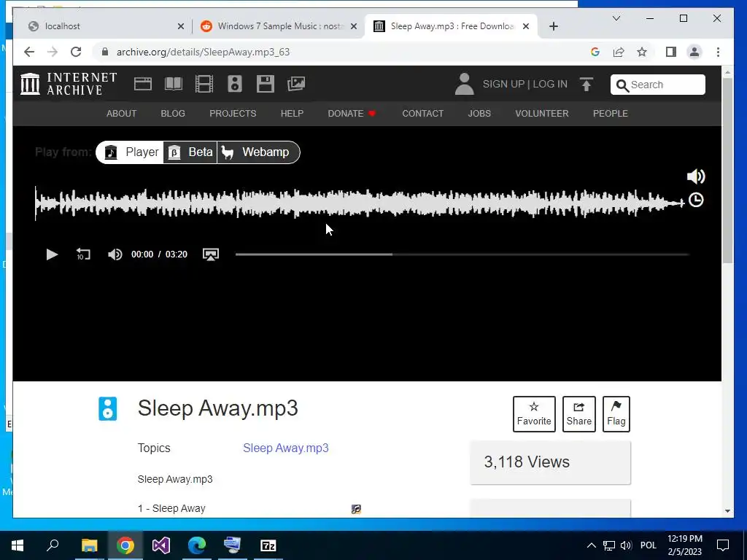Close the localhost browser tab
This screenshot has height=560, width=747.
tap(181, 26)
